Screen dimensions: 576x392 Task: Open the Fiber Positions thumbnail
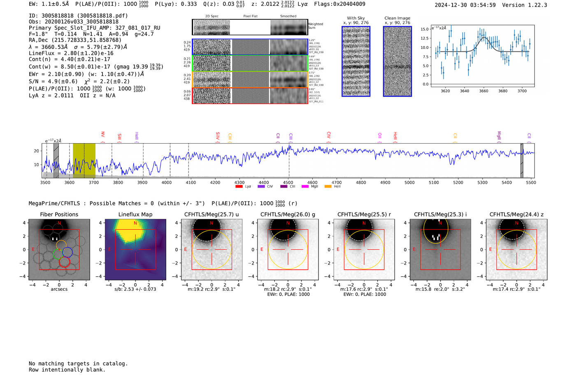coord(59,249)
